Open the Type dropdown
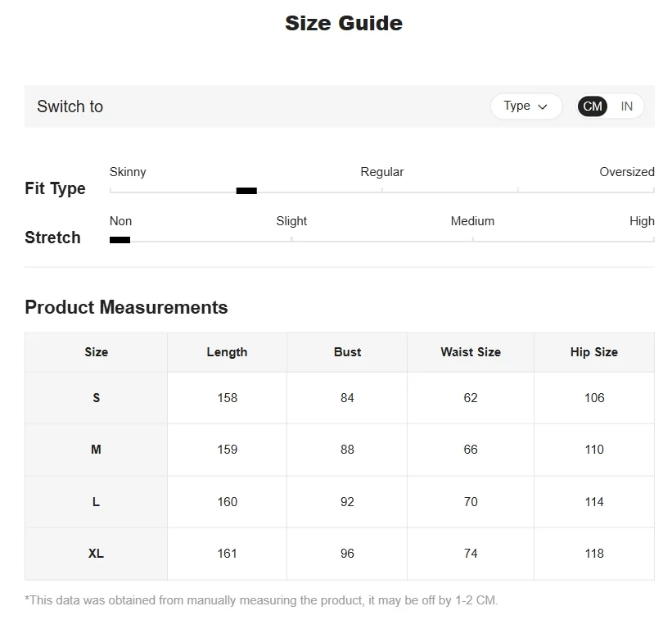 [x=525, y=106]
